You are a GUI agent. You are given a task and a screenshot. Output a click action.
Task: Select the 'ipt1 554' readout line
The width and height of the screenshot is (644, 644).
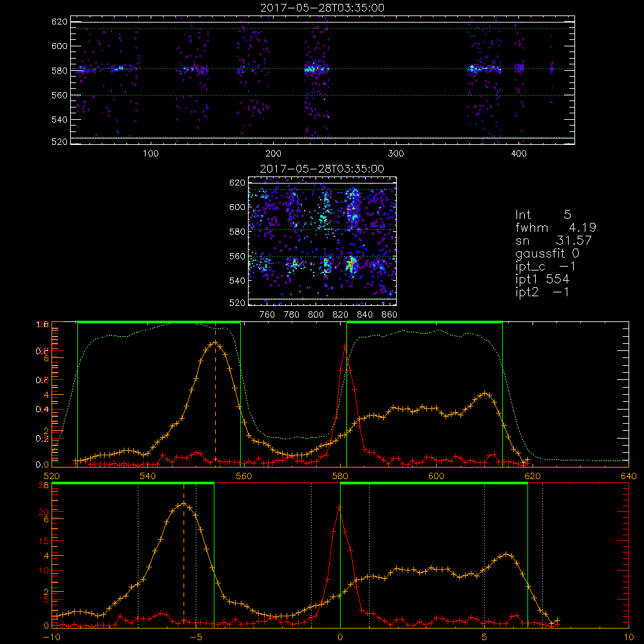click(x=542, y=279)
